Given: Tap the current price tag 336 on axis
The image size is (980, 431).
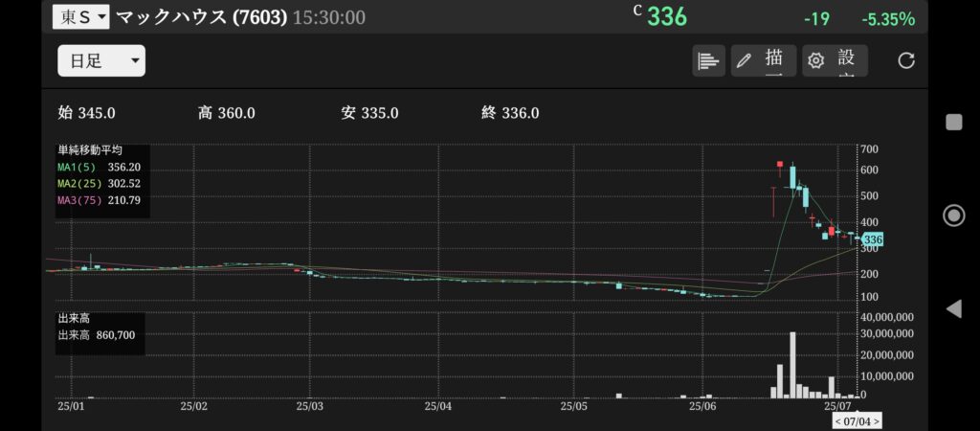Looking at the screenshot, I should (x=872, y=239).
